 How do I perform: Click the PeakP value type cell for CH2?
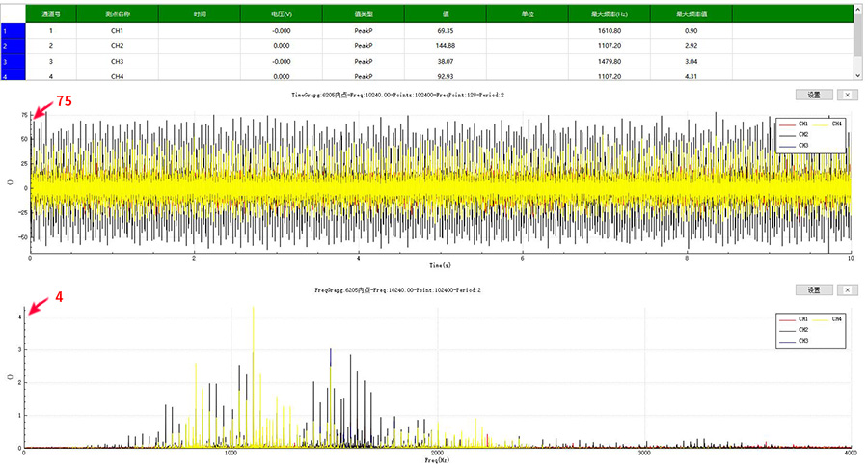click(x=363, y=45)
